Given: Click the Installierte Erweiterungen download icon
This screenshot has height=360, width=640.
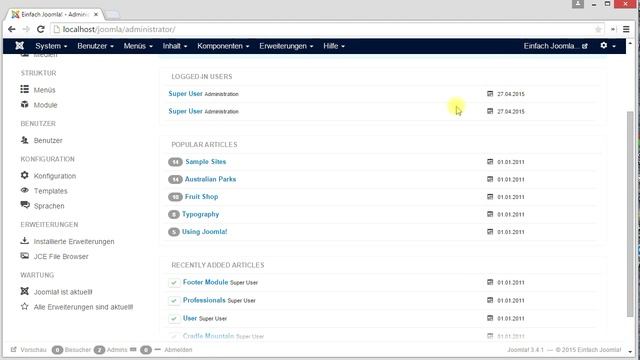Looking at the screenshot, I should tap(24, 241).
